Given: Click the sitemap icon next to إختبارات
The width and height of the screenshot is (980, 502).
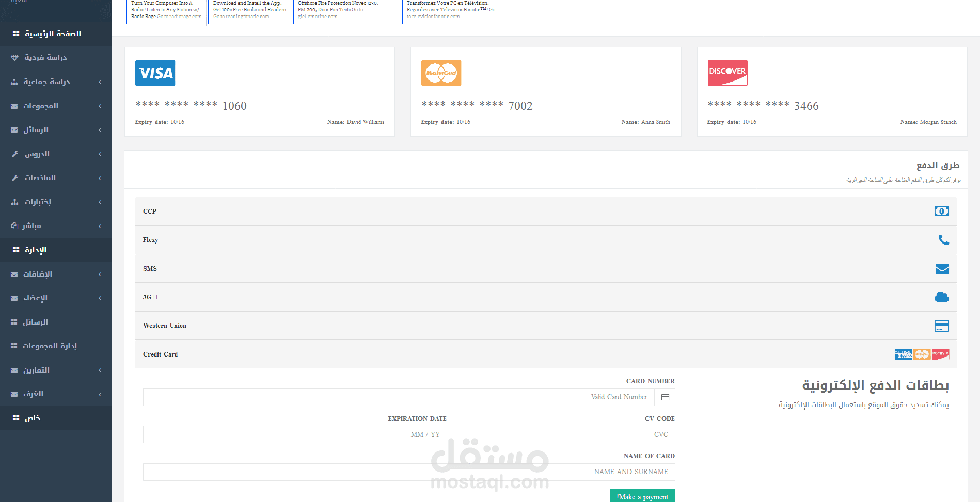Looking at the screenshot, I should pos(15,202).
